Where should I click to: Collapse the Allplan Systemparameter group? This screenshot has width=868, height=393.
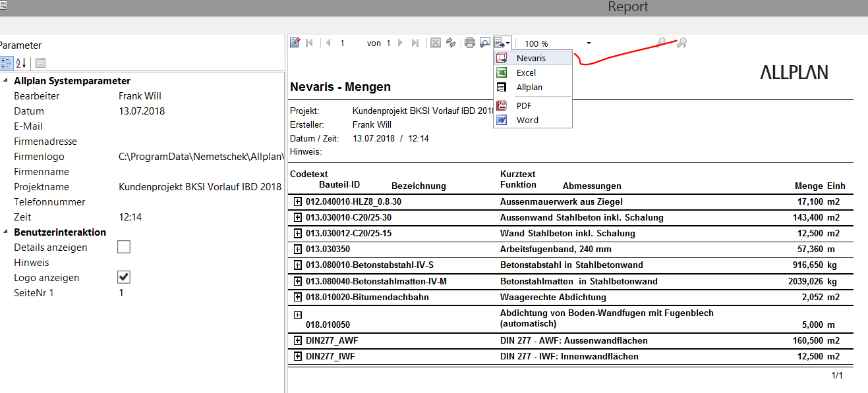5,81
